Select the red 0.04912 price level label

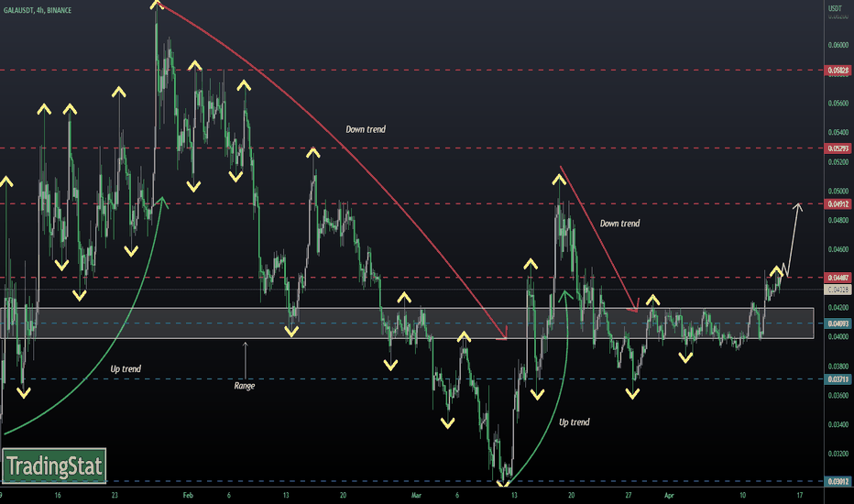click(x=838, y=203)
